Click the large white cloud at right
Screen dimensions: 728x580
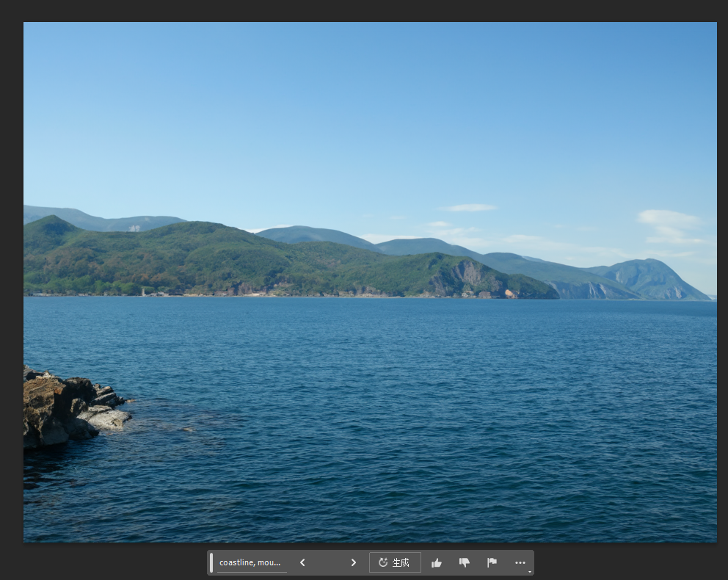click(668, 219)
